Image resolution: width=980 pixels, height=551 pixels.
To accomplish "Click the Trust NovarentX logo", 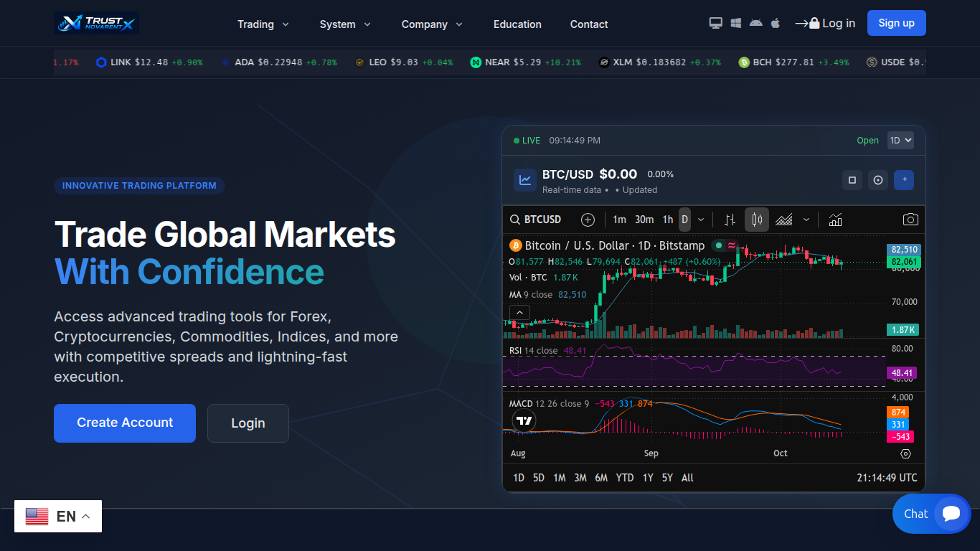I will [96, 23].
